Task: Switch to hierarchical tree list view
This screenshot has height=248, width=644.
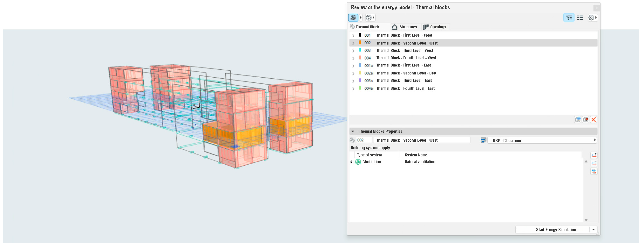Action: tap(569, 18)
